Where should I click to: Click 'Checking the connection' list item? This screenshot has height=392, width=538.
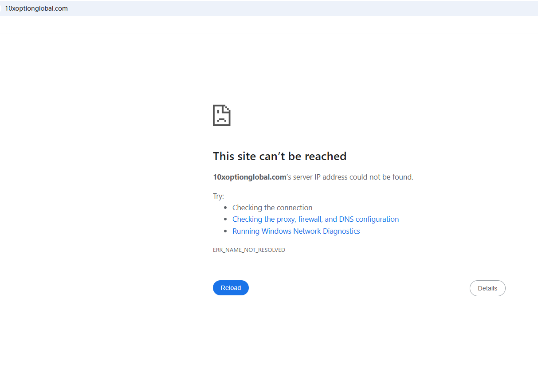pyautogui.click(x=272, y=208)
